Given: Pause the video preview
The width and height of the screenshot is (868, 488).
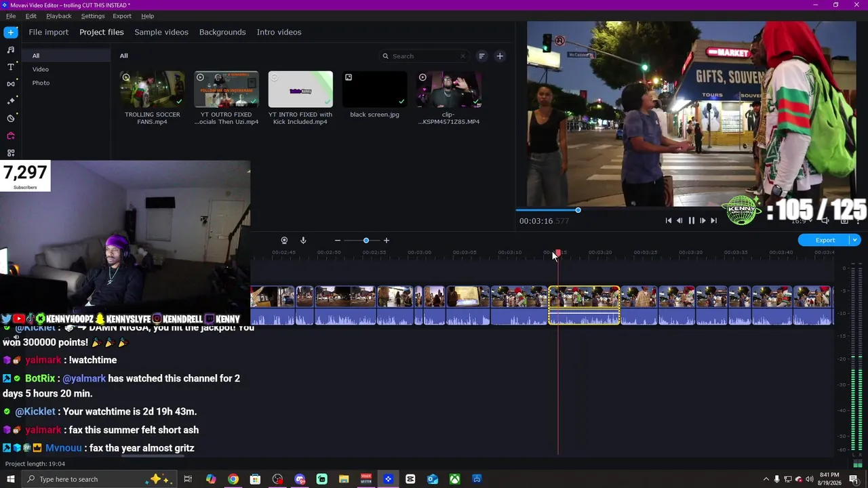Looking at the screenshot, I should tap(691, 220).
